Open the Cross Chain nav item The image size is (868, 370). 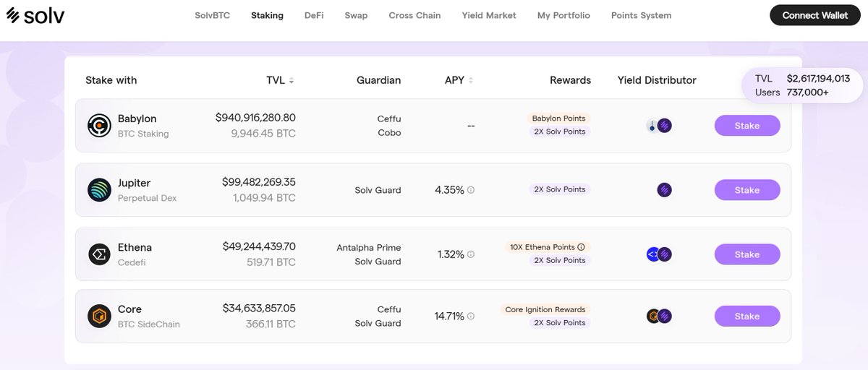[x=414, y=15]
